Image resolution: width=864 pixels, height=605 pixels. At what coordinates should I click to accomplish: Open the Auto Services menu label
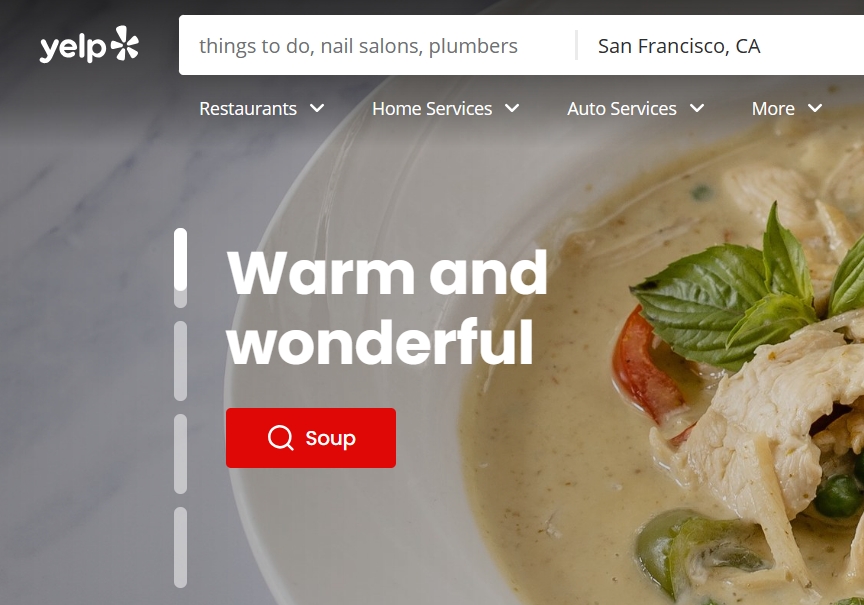(x=622, y=109)
